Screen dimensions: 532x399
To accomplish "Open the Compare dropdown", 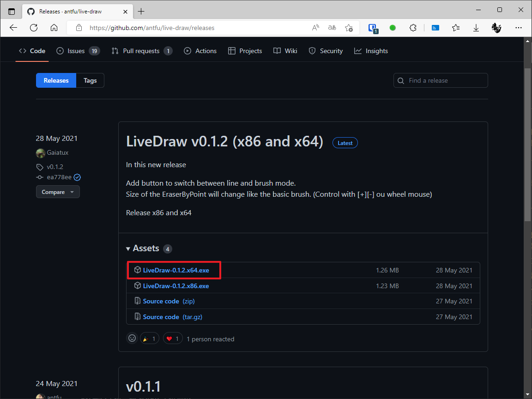I will pyautogui.click(x=58, y=192).
